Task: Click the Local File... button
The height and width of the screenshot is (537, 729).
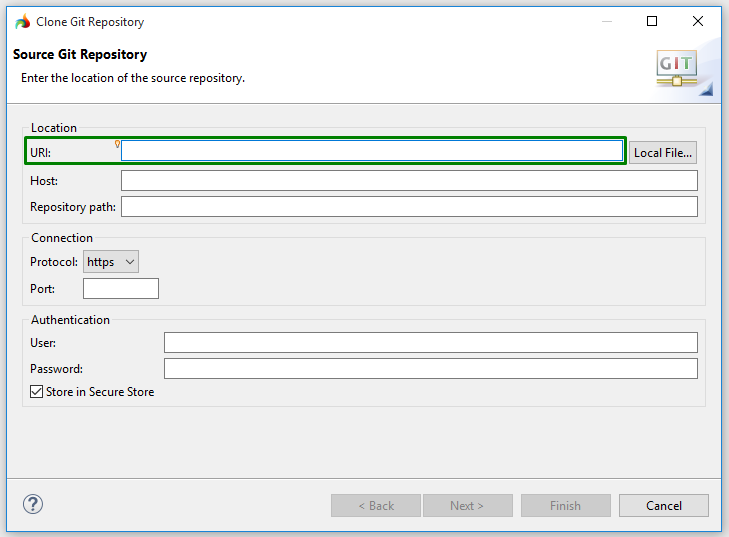Action: pos(662,153)
